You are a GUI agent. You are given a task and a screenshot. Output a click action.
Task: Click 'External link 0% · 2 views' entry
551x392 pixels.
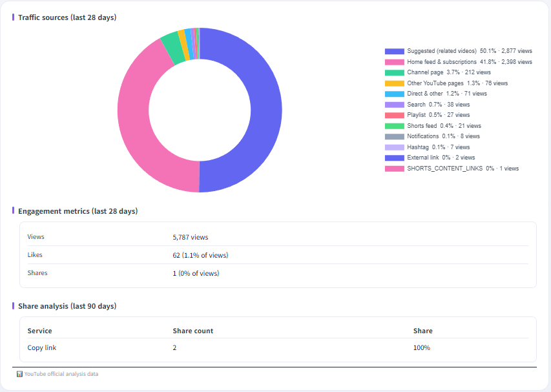[441, 158]
